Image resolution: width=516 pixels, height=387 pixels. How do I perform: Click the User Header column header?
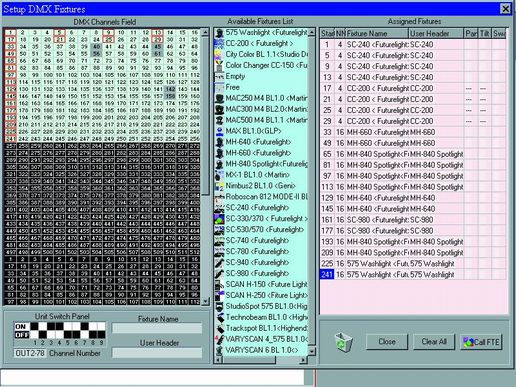(x=436, y=33)
